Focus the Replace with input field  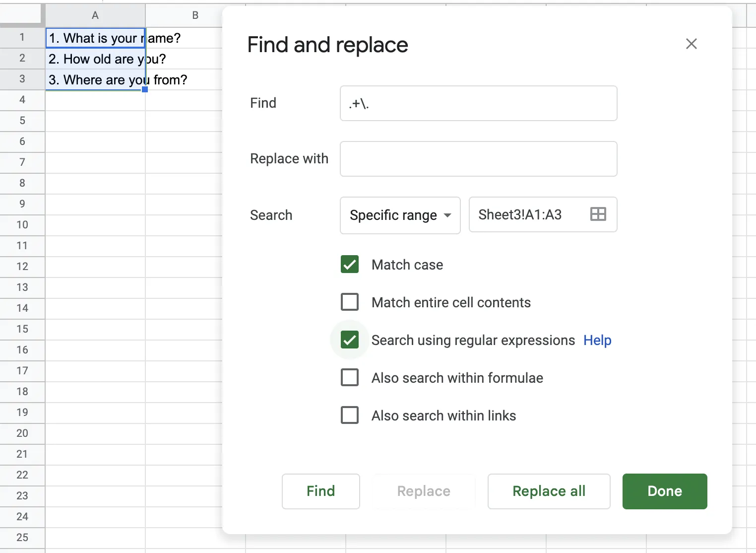coord(478,159)
